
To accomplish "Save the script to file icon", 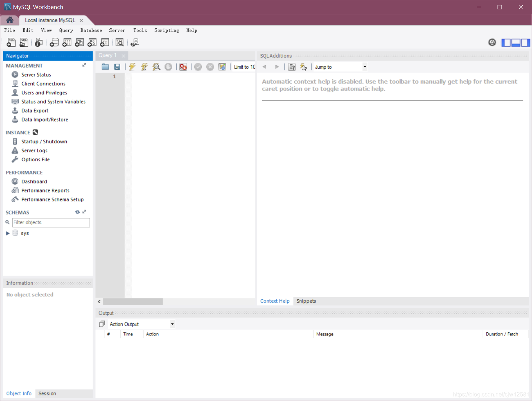I will [117, 67].
